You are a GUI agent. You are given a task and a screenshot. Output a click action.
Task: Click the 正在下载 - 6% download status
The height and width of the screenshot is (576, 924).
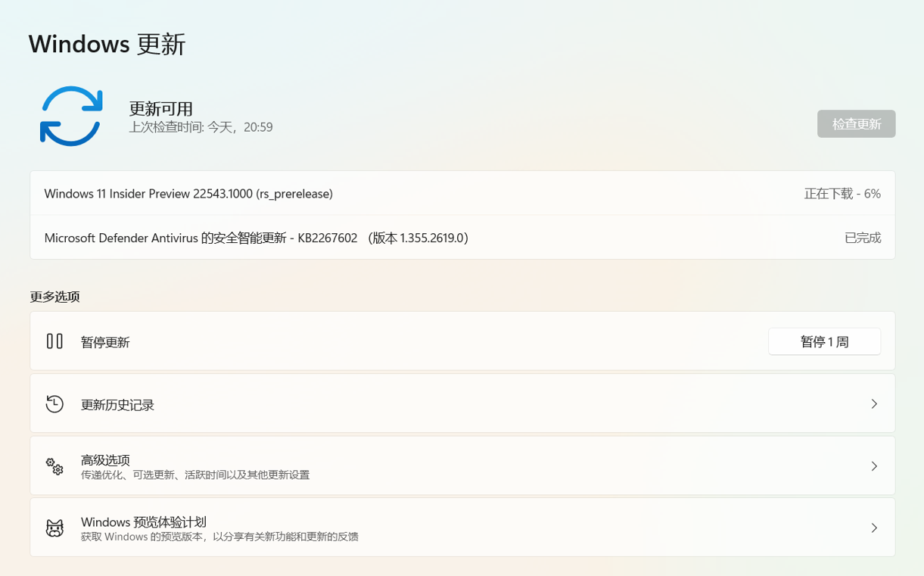pyautogui.click(x=842, y=194)
